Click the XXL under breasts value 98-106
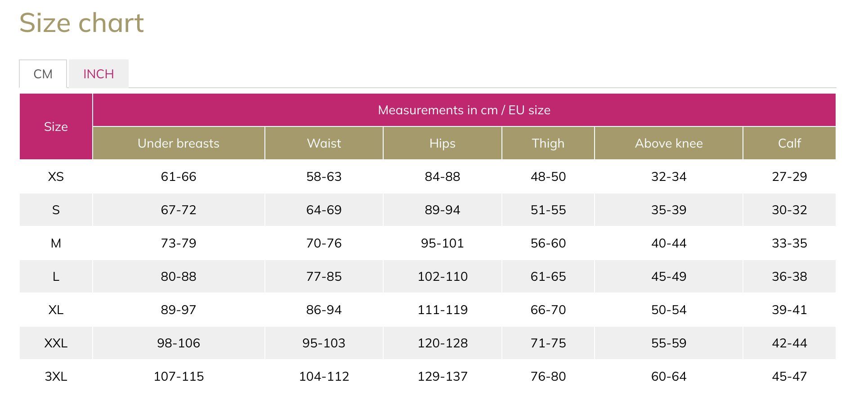 tap(179, 343)
